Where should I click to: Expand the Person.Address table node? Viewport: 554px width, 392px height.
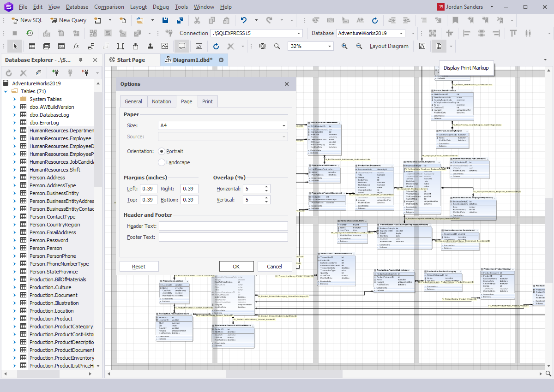tap(14, 178)
